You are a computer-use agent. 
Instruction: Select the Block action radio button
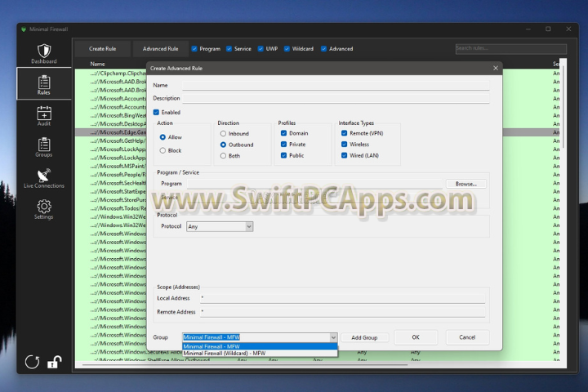coord(163,150)
